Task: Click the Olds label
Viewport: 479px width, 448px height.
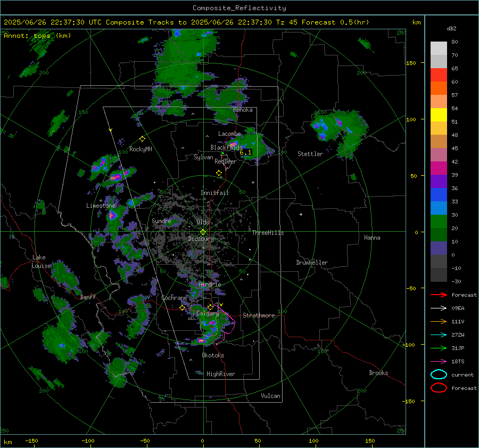Action: [x=203, y=222]
